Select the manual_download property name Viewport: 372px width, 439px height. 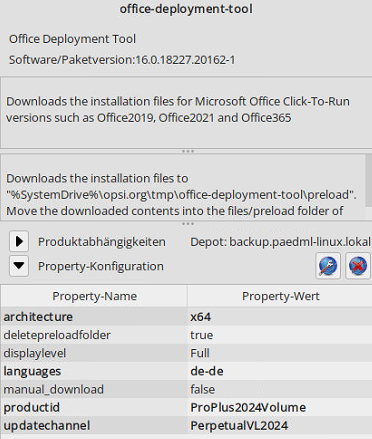click(x=94, y=389)
